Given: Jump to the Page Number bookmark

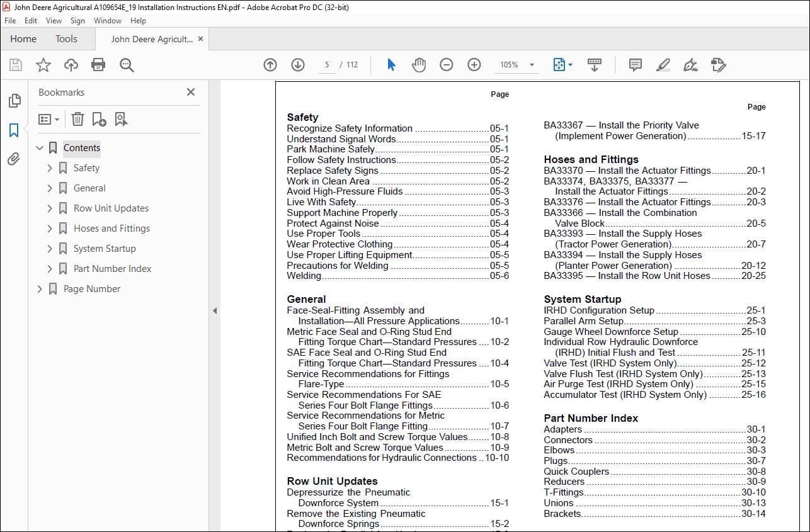Looking at the screenshot, I should (x=91, y=289).
